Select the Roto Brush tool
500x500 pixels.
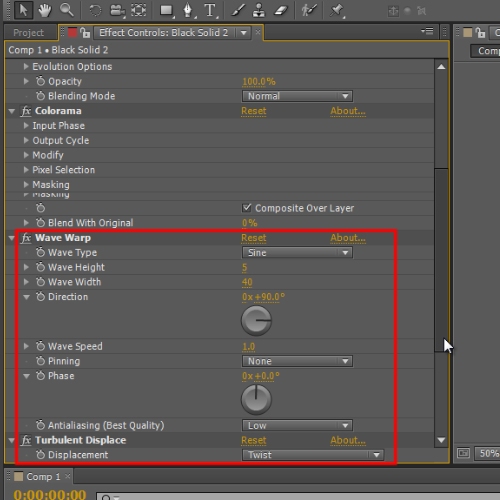[309, 10]
